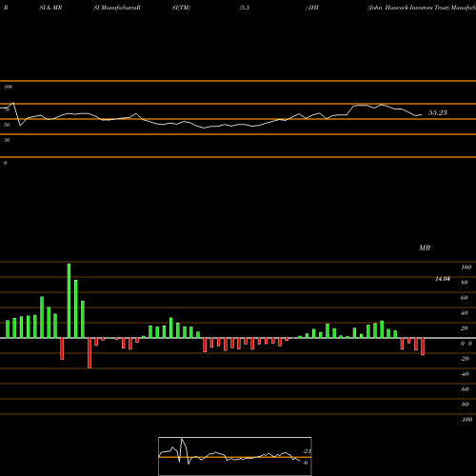Click the 60 label on MR axis

click(x=464, y=298)
